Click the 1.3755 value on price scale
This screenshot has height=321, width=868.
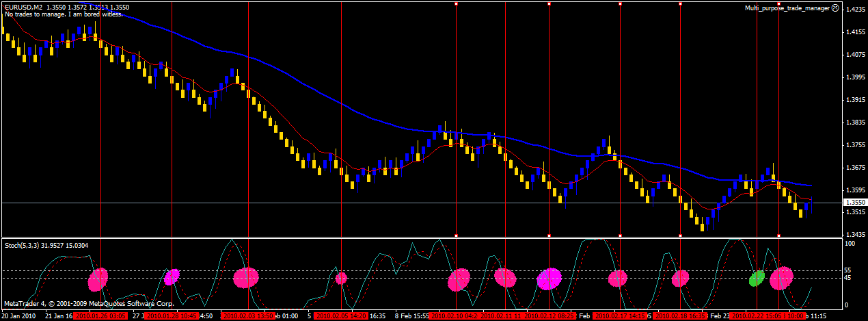pyautogui.click(x=854, y=145)
